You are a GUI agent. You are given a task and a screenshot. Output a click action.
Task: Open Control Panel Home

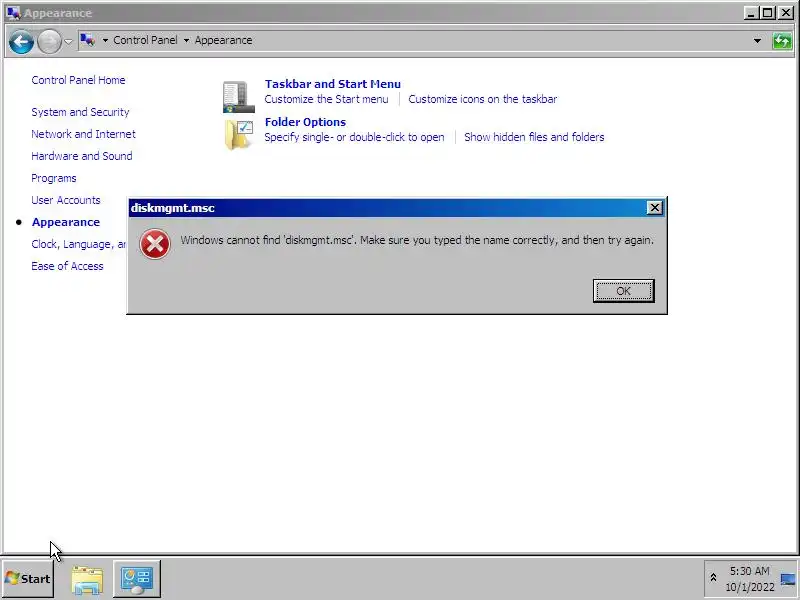(78, 80)
